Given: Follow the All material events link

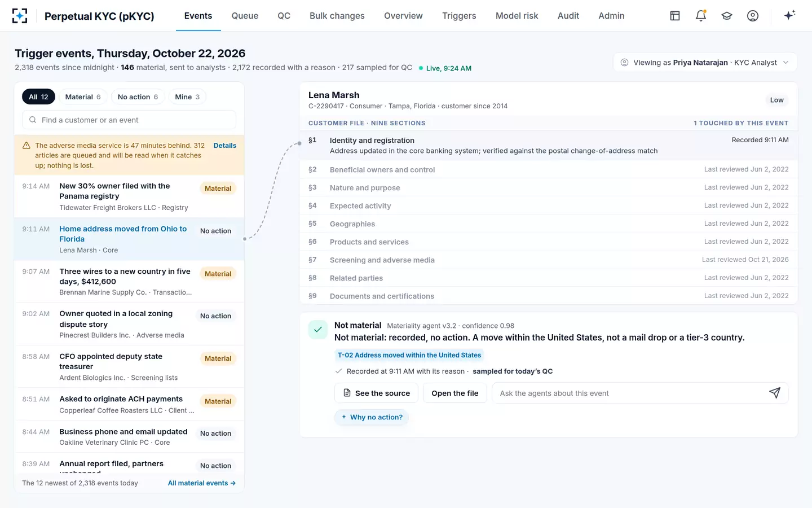Looking at the screenshot, I should pos(202,483).
